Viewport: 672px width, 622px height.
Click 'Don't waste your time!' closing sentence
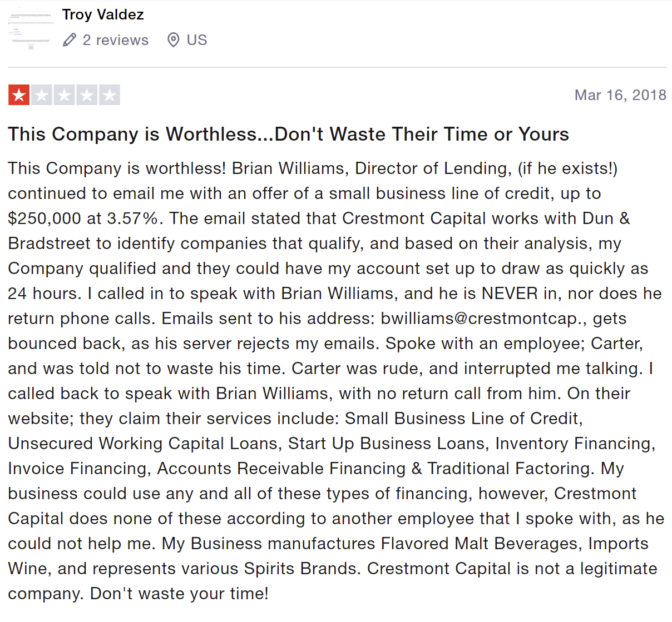pos(179,594)
